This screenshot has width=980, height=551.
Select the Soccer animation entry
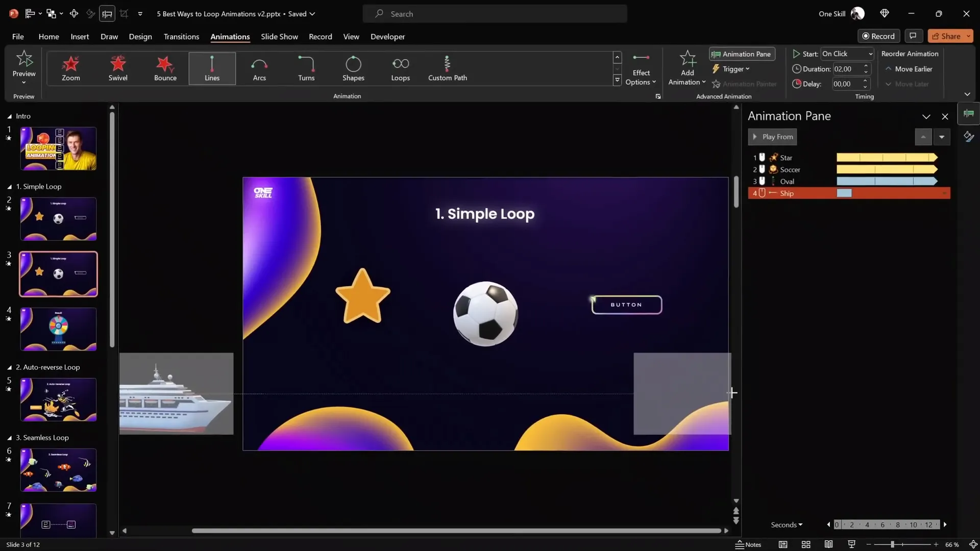point(849,169)
